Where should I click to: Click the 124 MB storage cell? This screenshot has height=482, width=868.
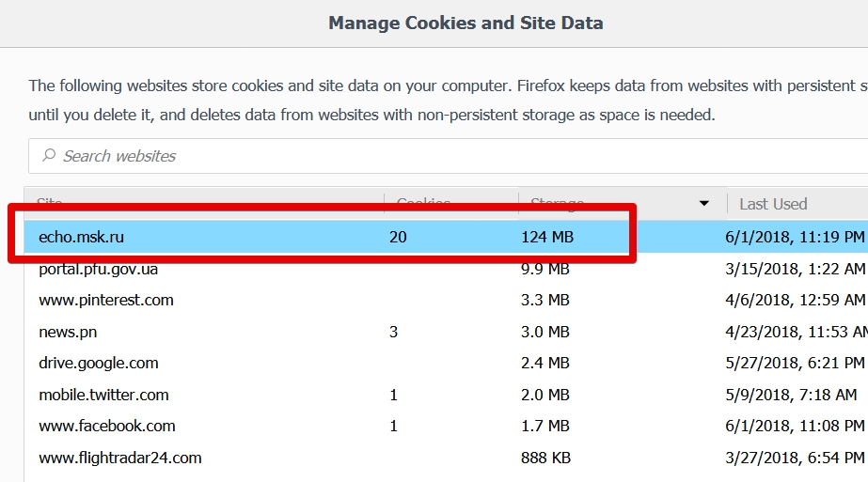(x=547, y=237)
